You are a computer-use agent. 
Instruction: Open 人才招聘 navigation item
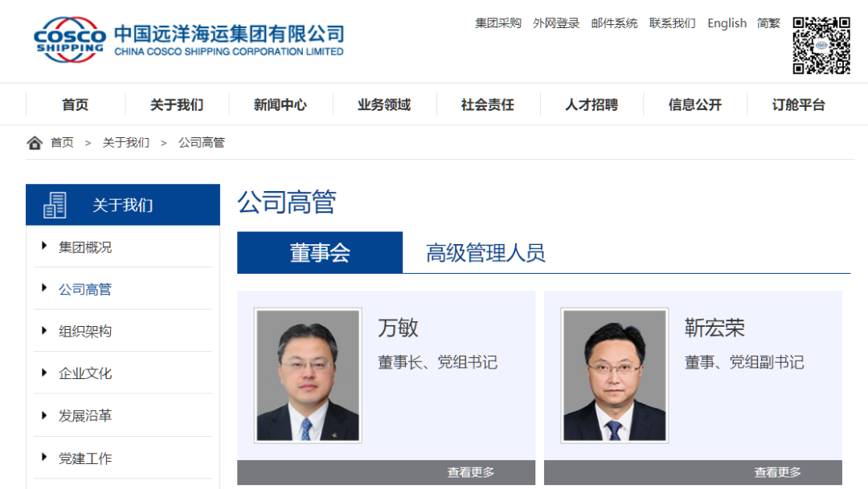click(x=592, y=104)
